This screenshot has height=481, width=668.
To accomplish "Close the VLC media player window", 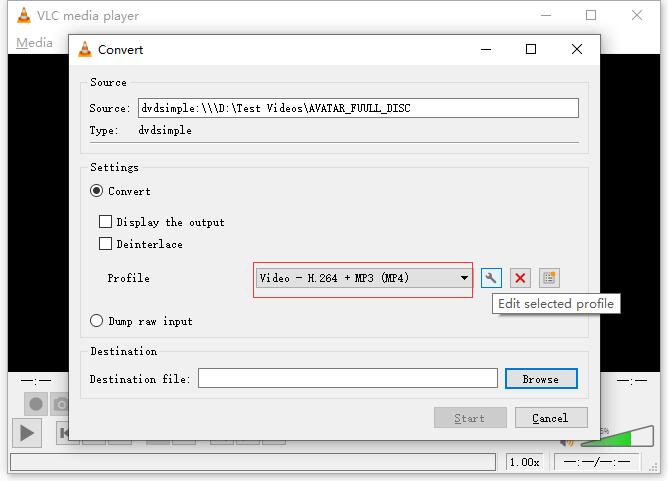I will click(x=637, y=15).
